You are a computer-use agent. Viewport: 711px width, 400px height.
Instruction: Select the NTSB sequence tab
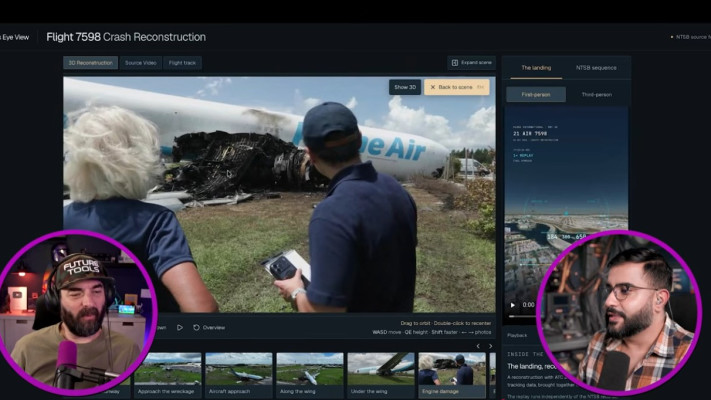[596, 68]
